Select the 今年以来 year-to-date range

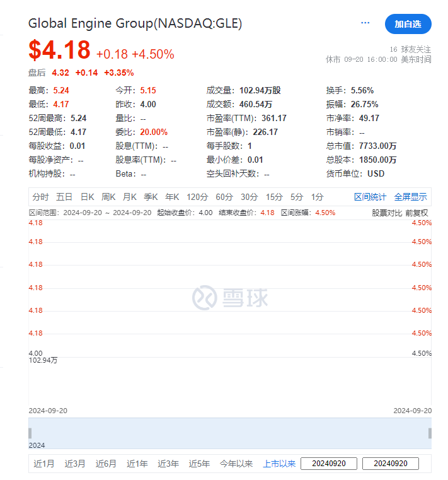pos(236,464)
